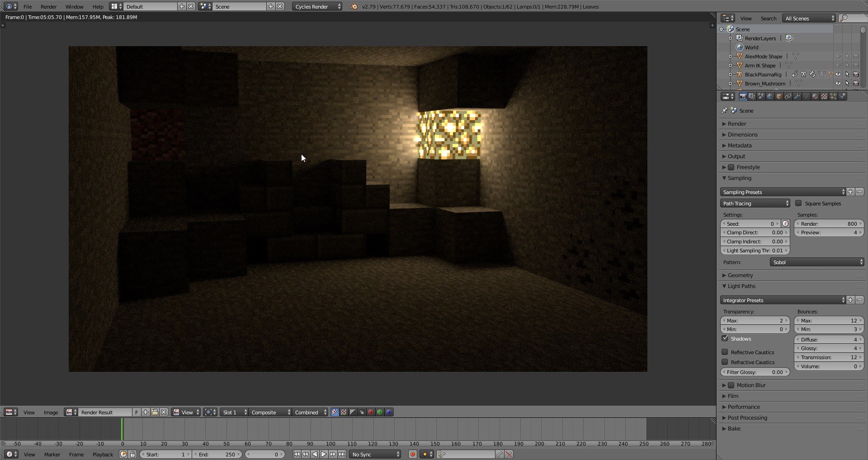The image size is (868, 460).
Task: Toggle visibility eye of Brown_Mushroom
Action: click(x=838, y=83)
